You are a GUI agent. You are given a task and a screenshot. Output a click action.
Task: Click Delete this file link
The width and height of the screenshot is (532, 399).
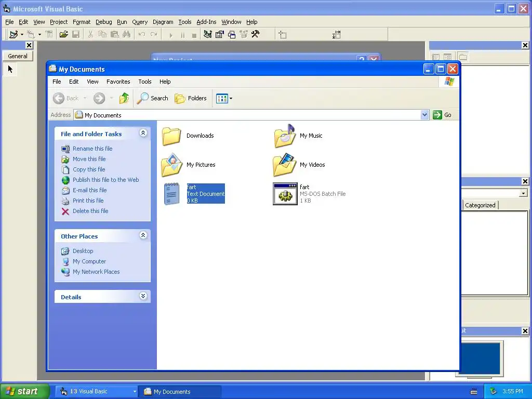pos(90,211)
